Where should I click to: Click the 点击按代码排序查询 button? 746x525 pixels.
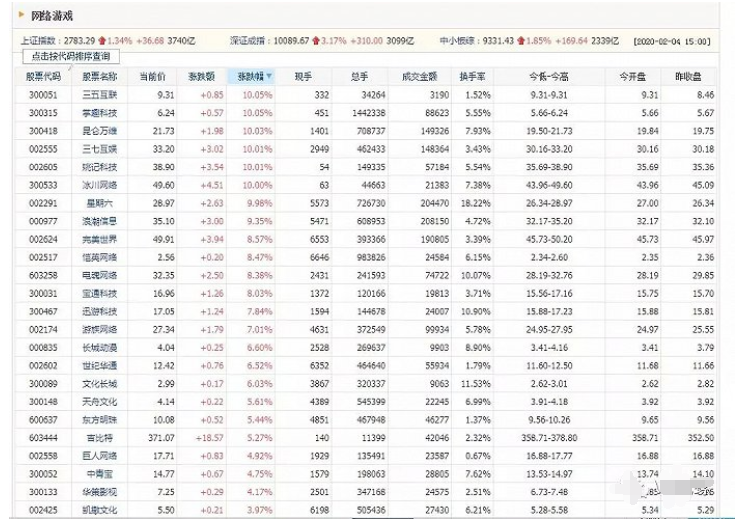[71, 57]
